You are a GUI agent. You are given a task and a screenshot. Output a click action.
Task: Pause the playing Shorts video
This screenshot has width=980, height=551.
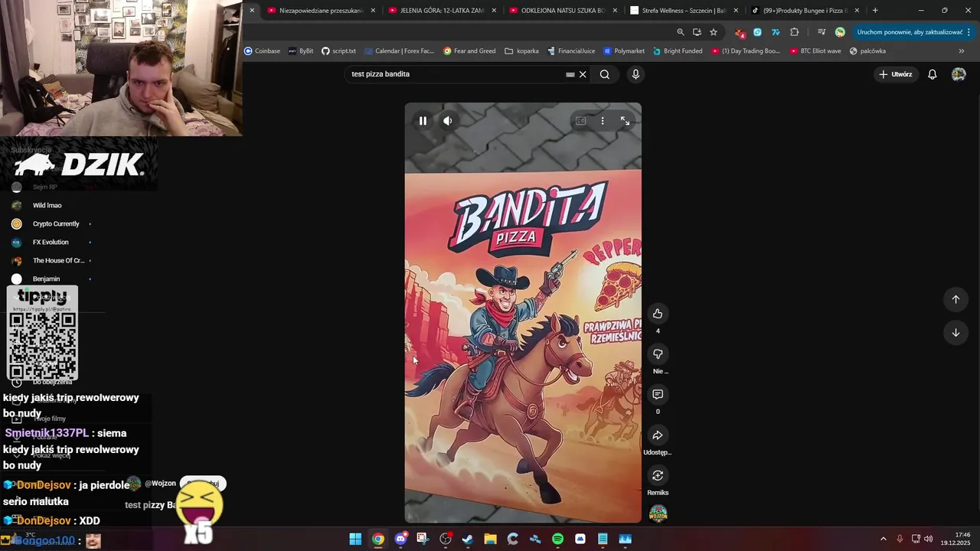[423, 121]
